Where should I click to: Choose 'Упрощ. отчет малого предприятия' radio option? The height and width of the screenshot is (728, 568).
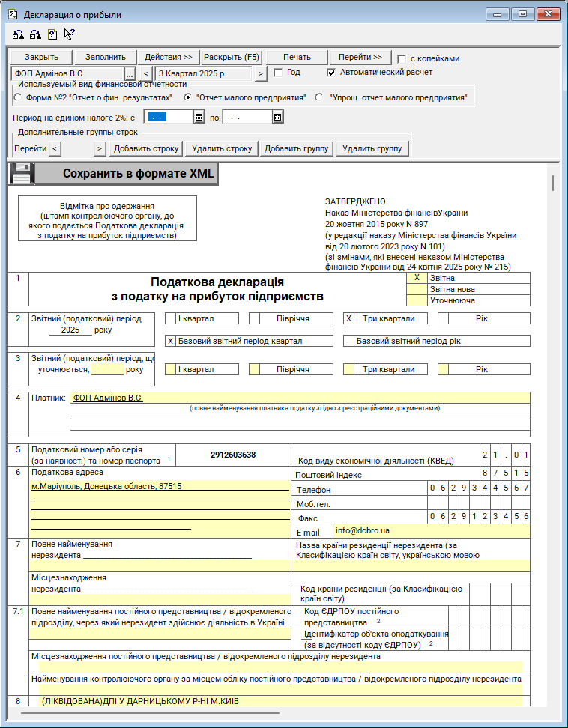[x=320, y=97]
